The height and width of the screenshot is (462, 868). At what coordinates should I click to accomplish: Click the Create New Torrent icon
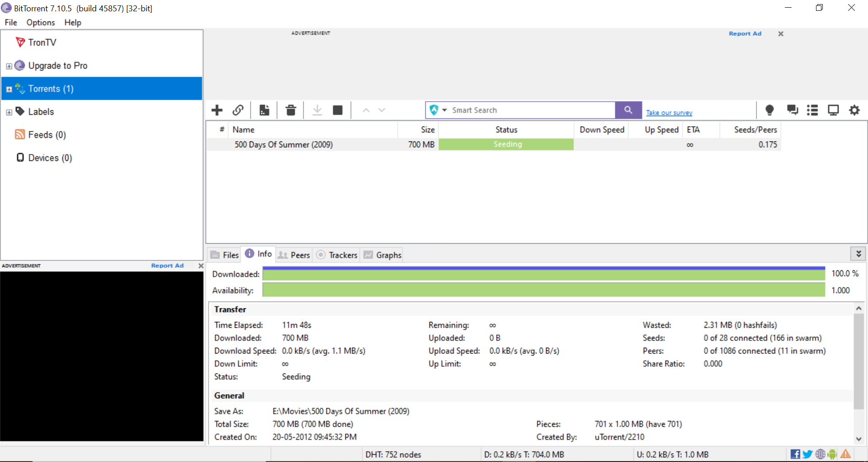coord(264,110)
